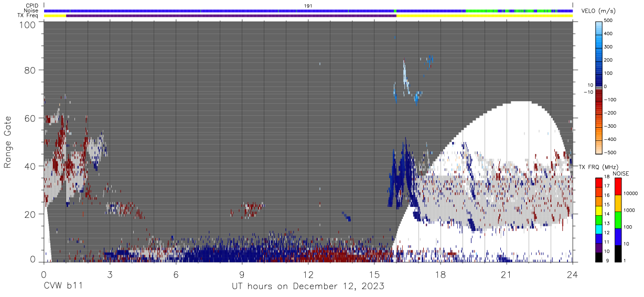Click the green 100–1000 noise legend swatch
The width and height of the screenshot is (644, 297).
[617, 219]
